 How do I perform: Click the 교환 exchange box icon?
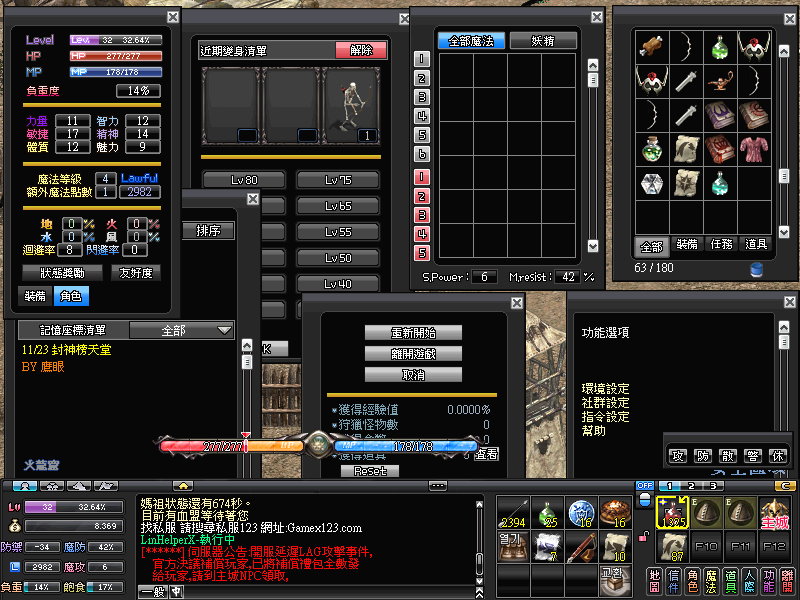(x=615, y=581)
